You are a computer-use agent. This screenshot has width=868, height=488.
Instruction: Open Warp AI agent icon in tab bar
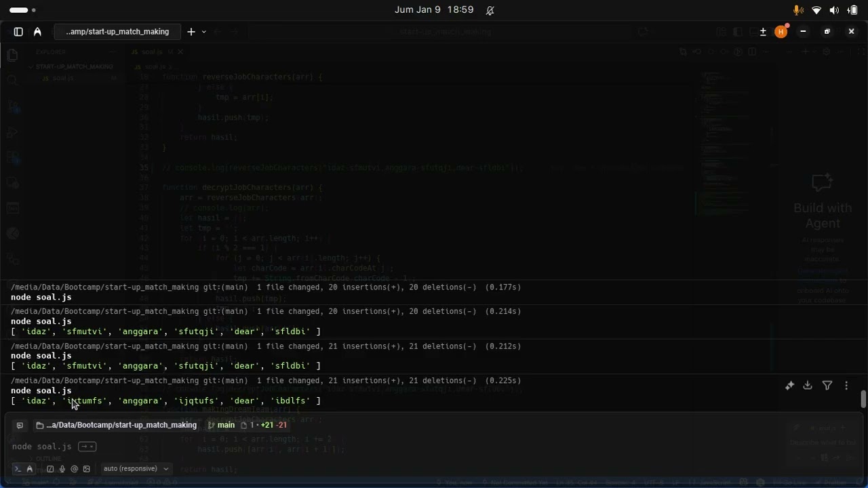pos(37,32)
